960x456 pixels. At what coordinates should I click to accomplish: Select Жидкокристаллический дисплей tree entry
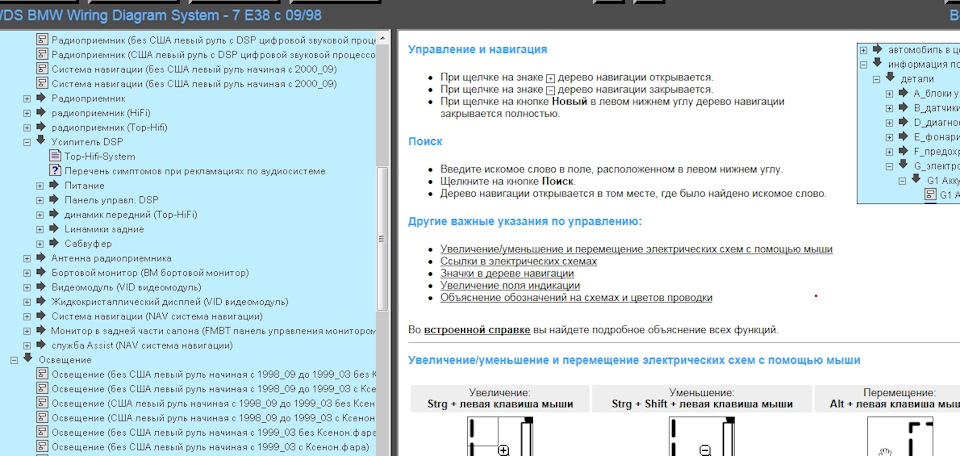(170, 302)
